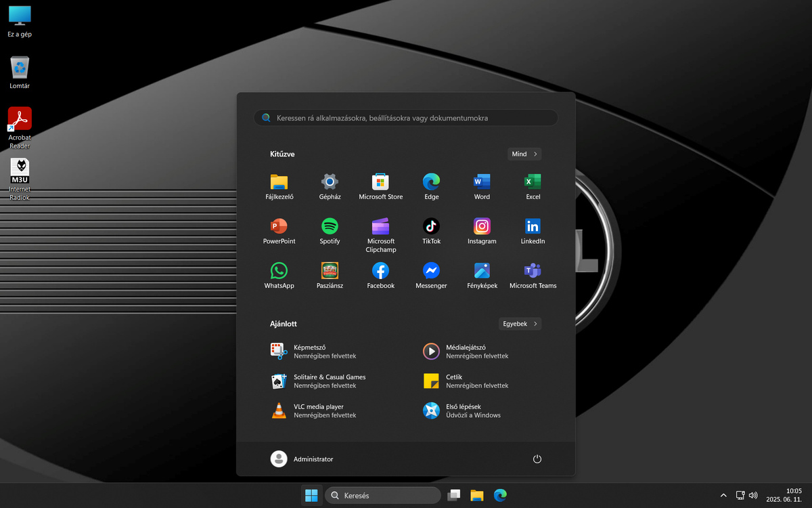Click the taskbar Keresés search box
Image resolution: width=812 pixels, height=508 pixels.
pyautogui.click(x=383, y=496)
